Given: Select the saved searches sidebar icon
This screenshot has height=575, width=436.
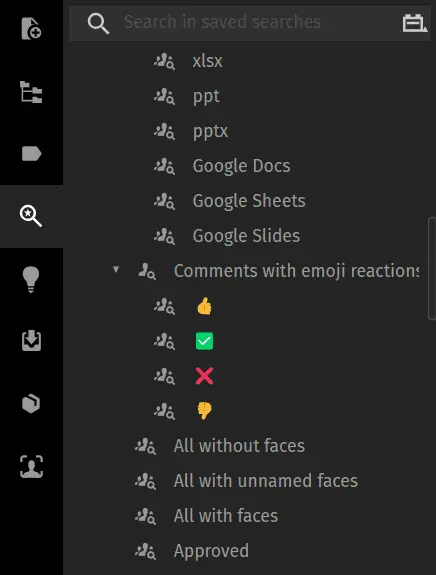Looking at the screenshot, I should click(31, 216).
